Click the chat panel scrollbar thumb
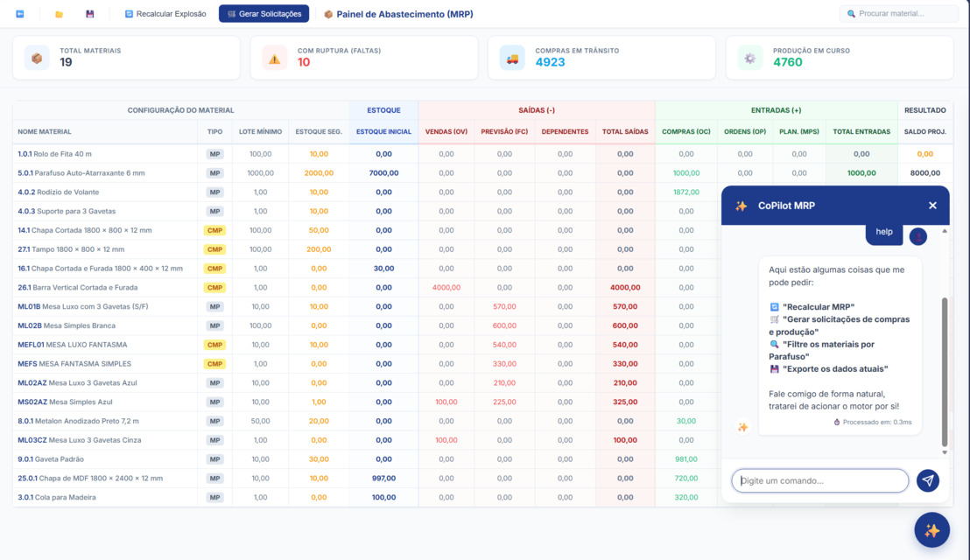 coord(945,372)
